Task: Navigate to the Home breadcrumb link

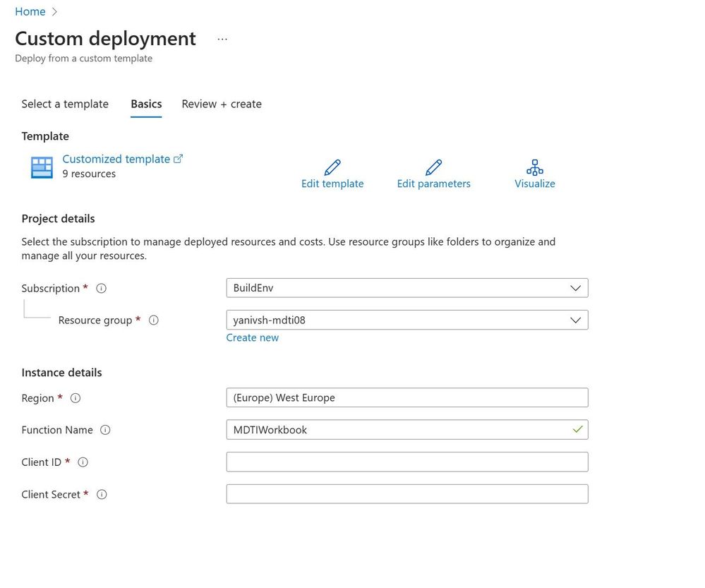Action: coord(30,12)
